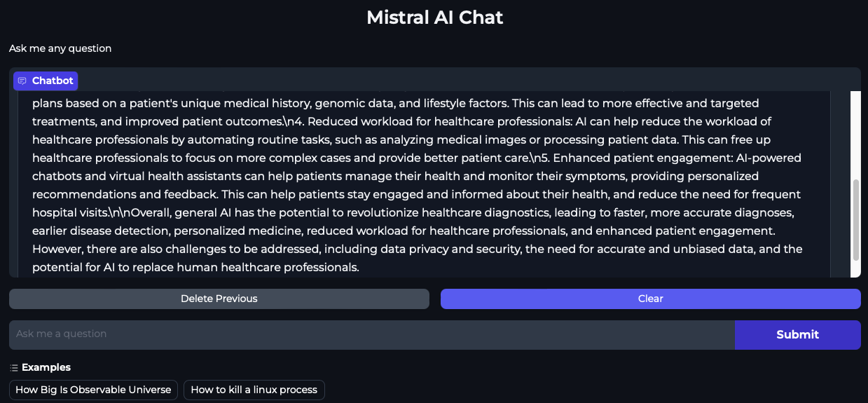Click the Chatbot speech bubble icon

(22, 81)
